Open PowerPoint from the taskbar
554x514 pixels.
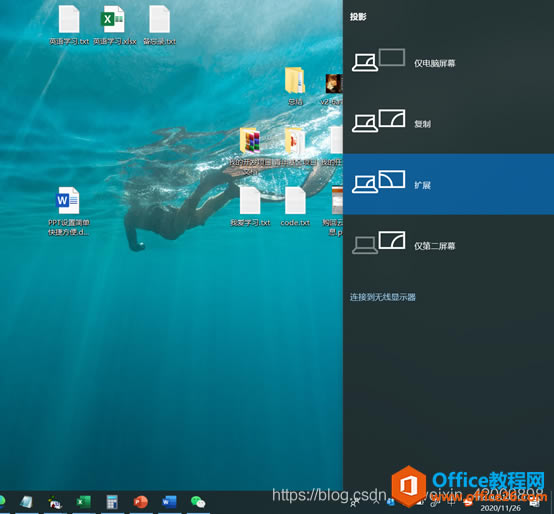tap(141, 502)
